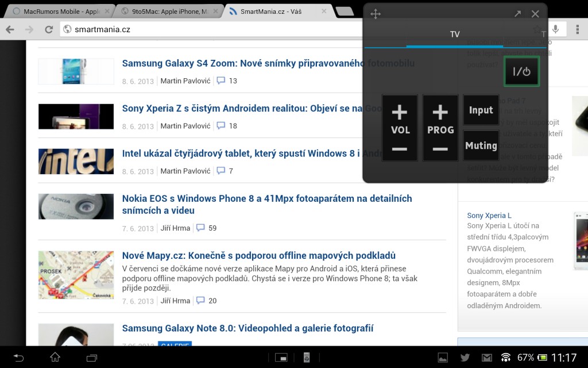Tap the Android back button

click(18, 358)
